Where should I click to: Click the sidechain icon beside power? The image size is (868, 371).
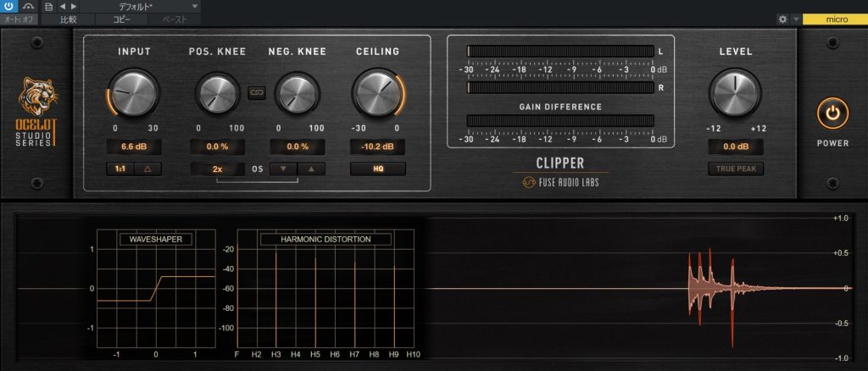pos(27,6)
